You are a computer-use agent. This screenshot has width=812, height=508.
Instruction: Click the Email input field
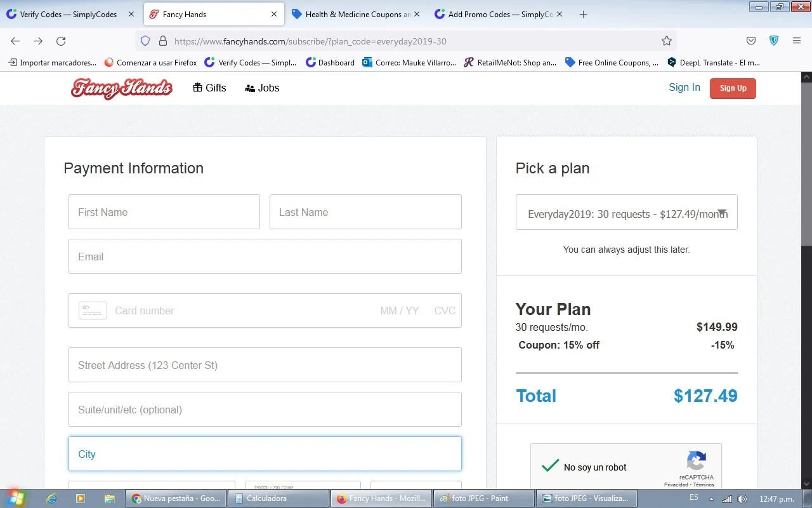click(265, 257)
